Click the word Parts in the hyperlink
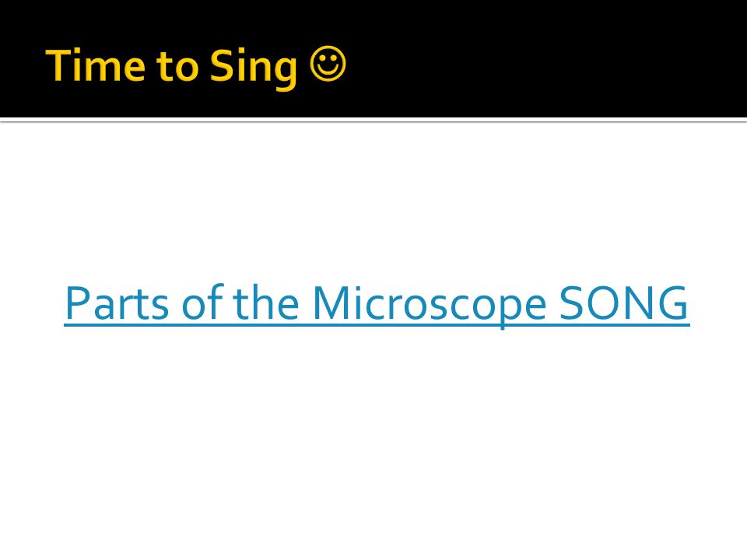 click(117, 303)
